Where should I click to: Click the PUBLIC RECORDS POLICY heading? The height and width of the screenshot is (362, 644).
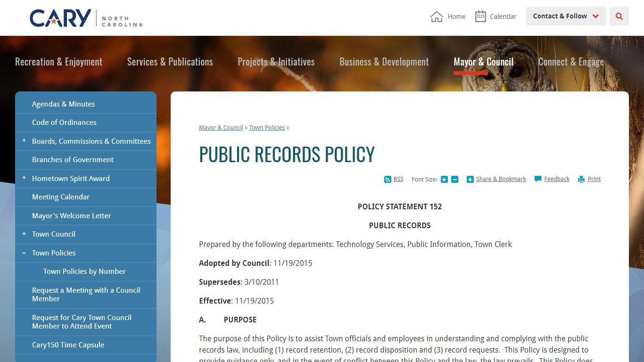(287, 155)
